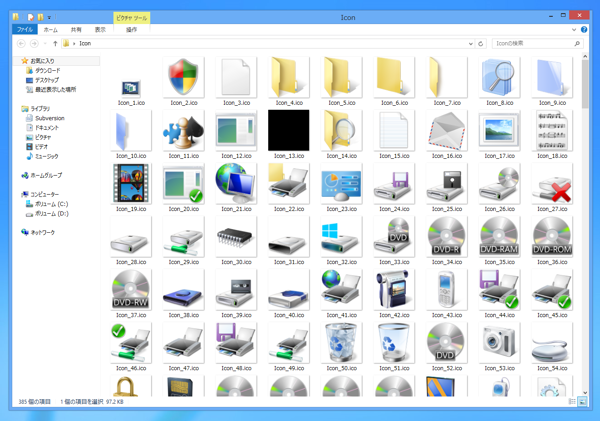Screen dimensions: 600x421
Task: Click the Iconの検索 search box
Action: tap(537, 44)
